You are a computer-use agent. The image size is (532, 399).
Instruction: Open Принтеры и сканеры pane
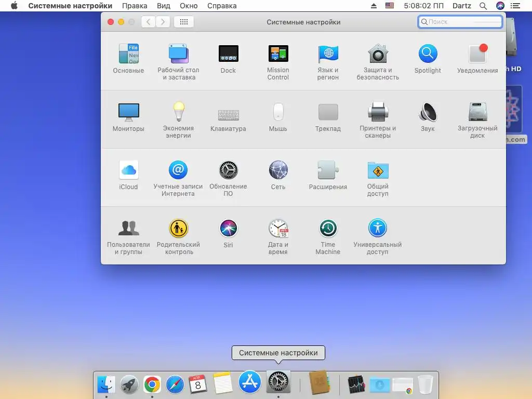[x=378, y=120]
